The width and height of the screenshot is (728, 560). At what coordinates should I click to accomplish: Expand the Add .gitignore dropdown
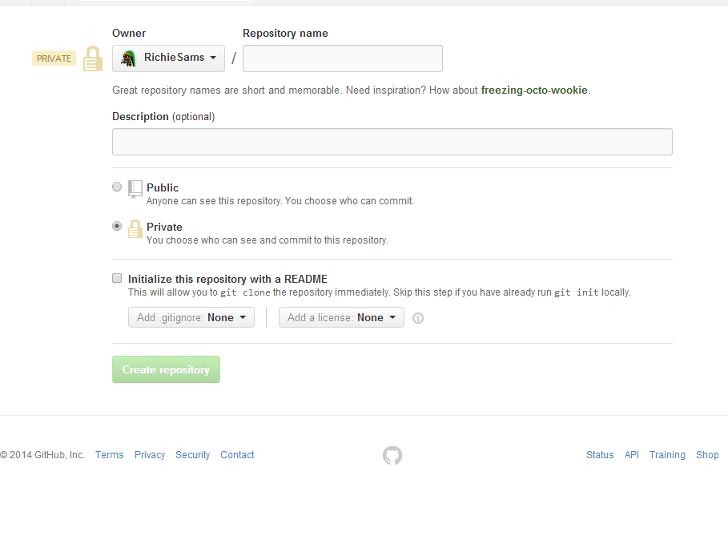coord(191,317)
